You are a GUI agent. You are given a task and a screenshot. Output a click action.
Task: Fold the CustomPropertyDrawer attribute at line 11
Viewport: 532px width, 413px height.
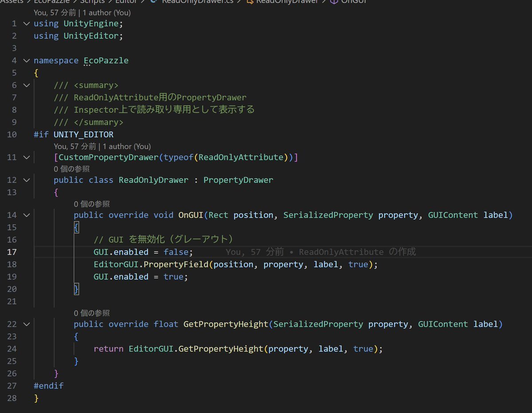pyautogui.click(x=26, y=157)
